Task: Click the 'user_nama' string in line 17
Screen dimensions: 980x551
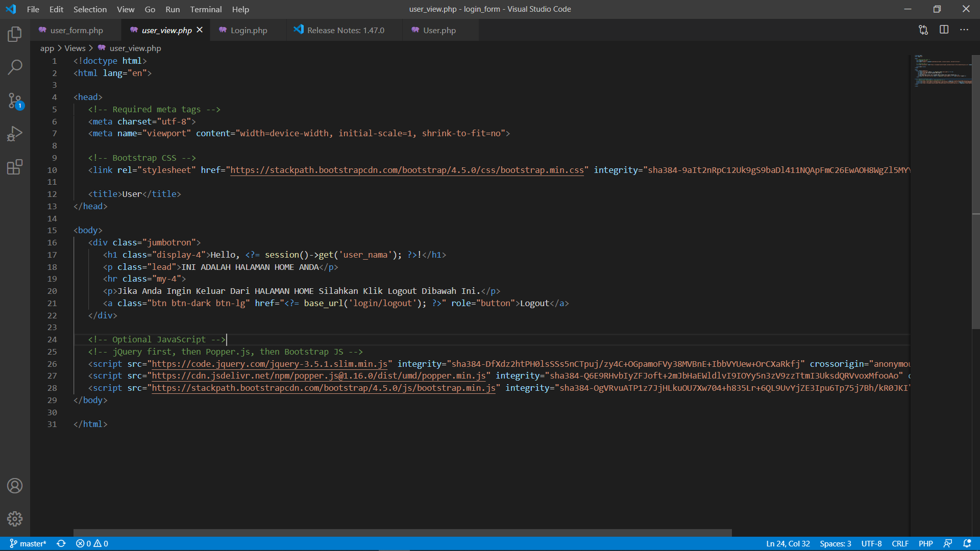Action: tap(365, 255)
